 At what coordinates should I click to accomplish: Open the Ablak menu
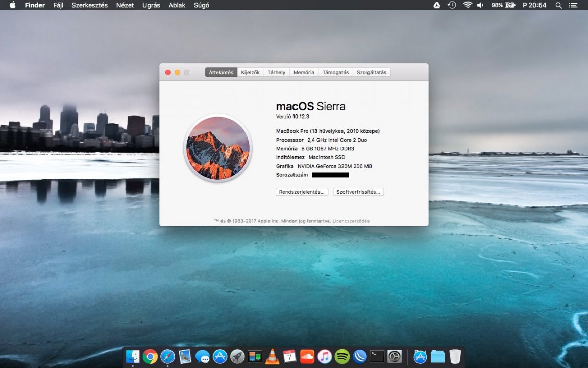pyautogui.click(x=177, y=5)
